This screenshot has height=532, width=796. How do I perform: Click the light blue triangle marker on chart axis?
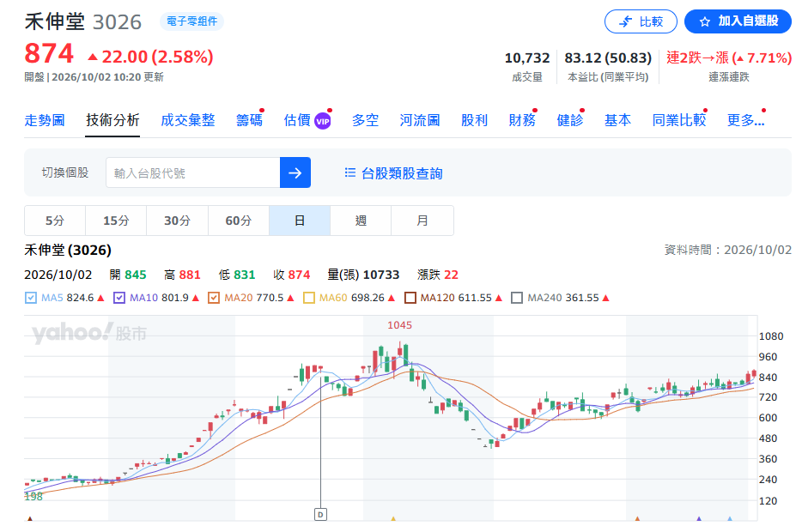(730, 518)
